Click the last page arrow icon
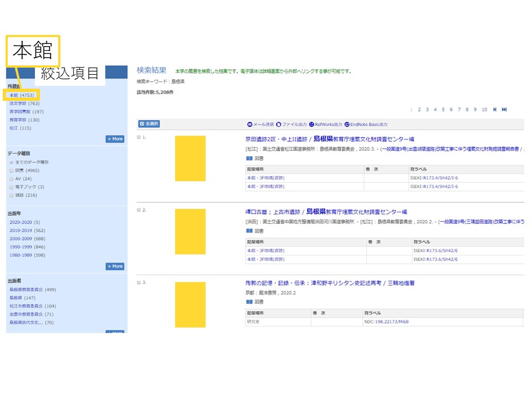 [x=504, y=110]
